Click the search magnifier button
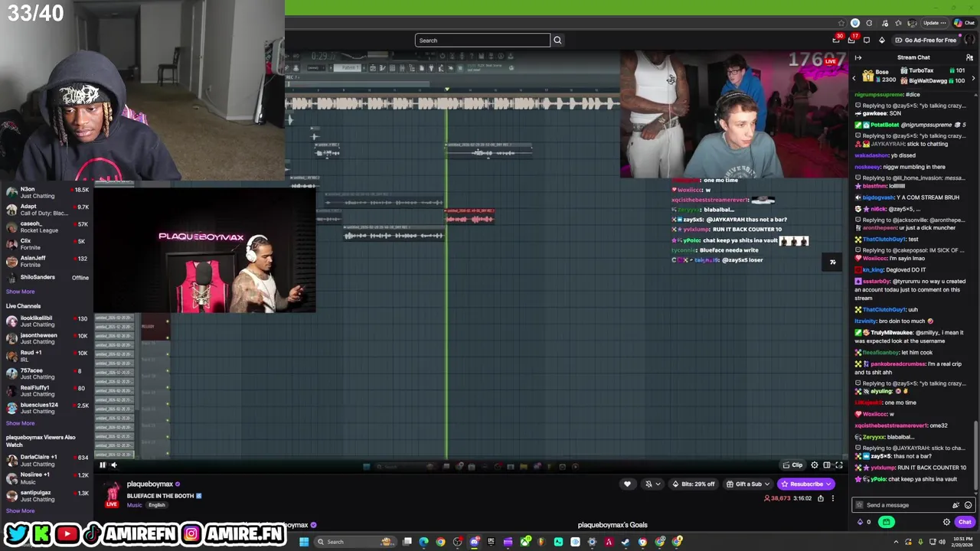This screenshot has width=980, height=551. 557,40
